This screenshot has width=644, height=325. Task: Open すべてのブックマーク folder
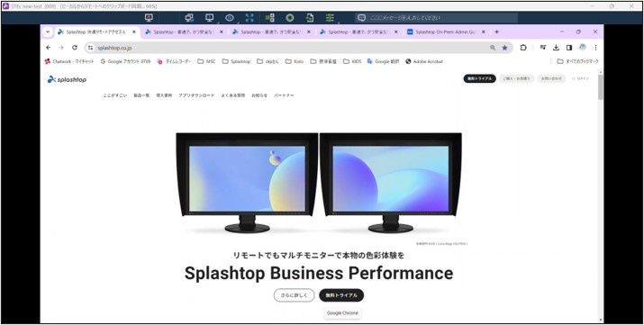pyautogui.click(x=577, y=61)
